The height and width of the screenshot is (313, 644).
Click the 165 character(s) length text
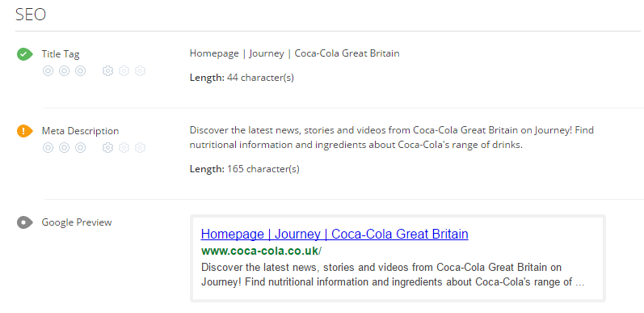tap(263, 169)
